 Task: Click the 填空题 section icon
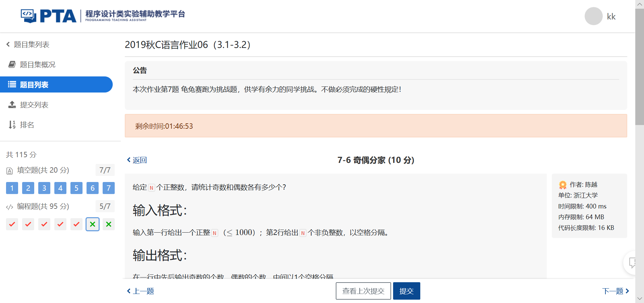10,171
